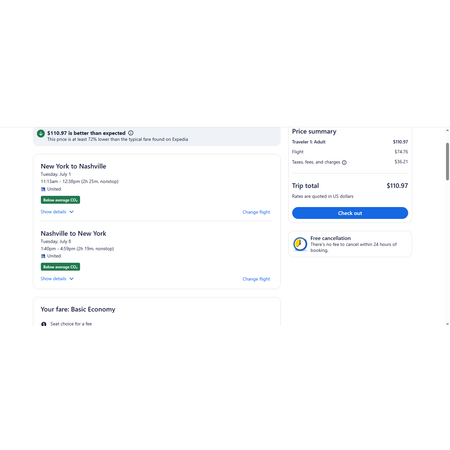Click the green price insight badge icon
This screenshot has height=450, width=450.
(41, 133)
